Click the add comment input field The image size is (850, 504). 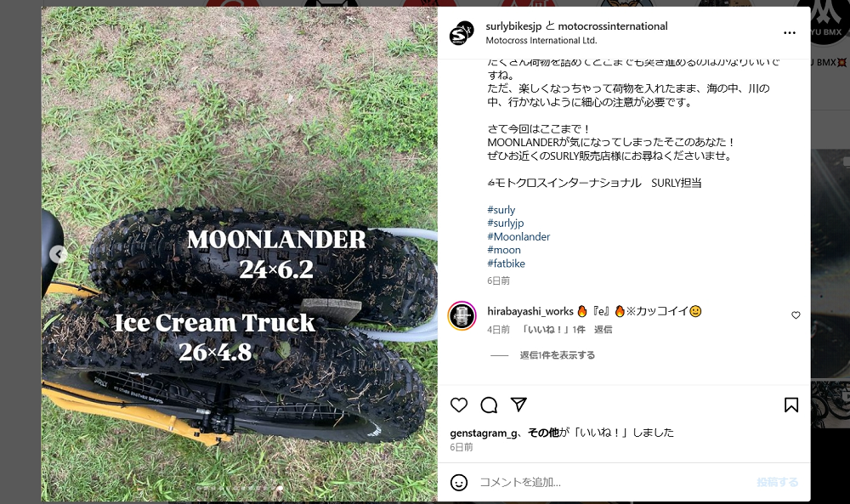coord(613,482)
